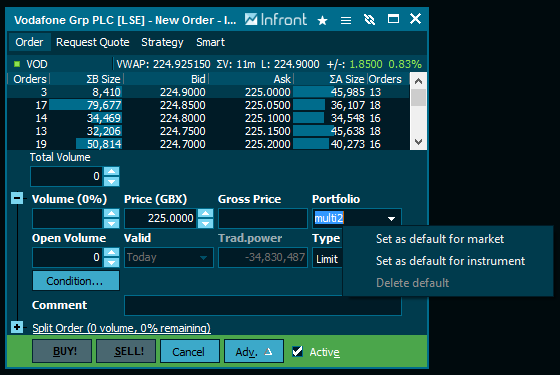Select the bid price 224.7500
This screenshot has width=560, height=375.
point(182,131)
